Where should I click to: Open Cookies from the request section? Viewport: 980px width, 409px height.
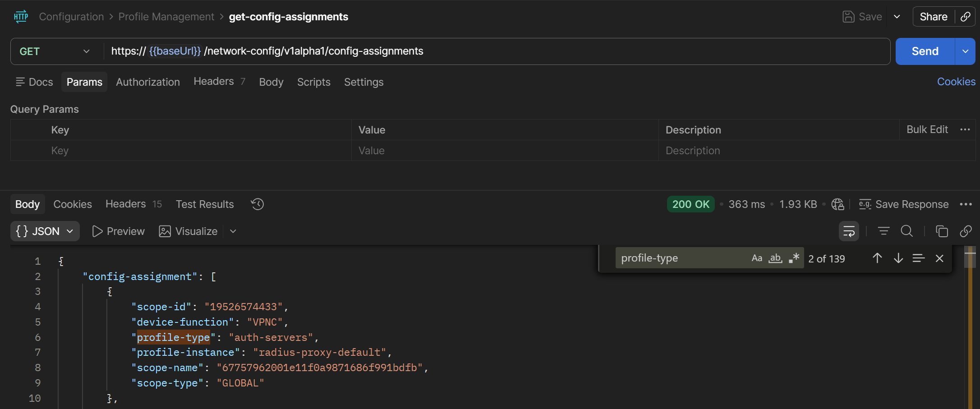point(956,82)
